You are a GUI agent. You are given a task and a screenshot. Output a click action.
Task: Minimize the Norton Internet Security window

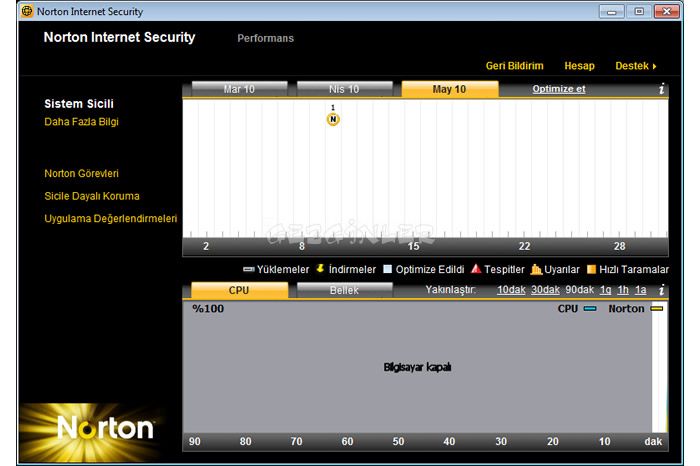coord(612,12)
